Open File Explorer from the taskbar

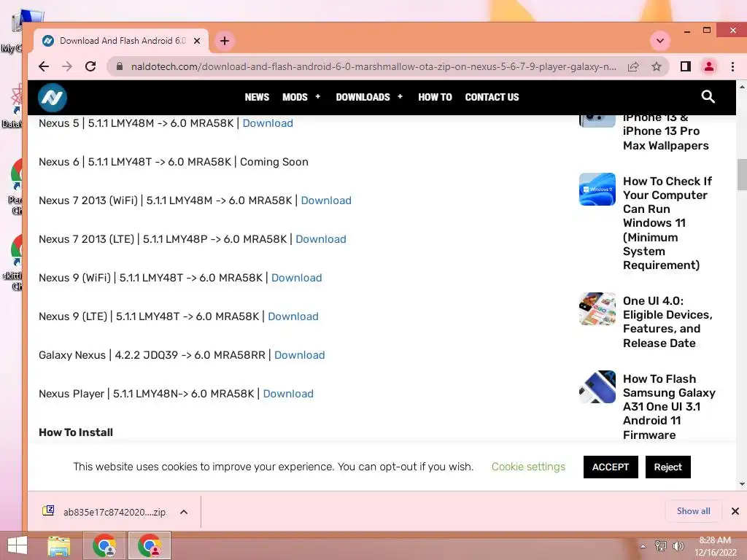59,545
